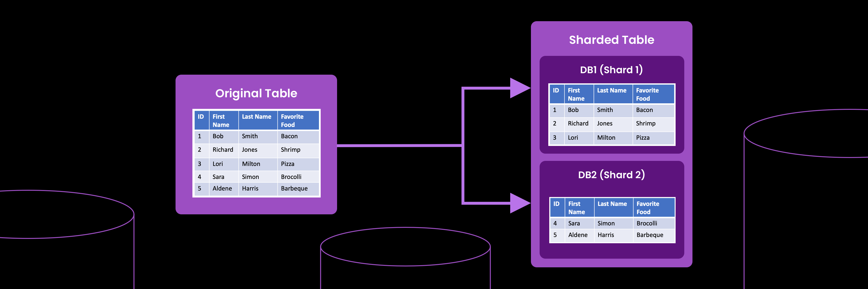The height and width of the screenshot is (289, 868).
Task: Click ID column header in DB2 table
Action: [556, 204]
